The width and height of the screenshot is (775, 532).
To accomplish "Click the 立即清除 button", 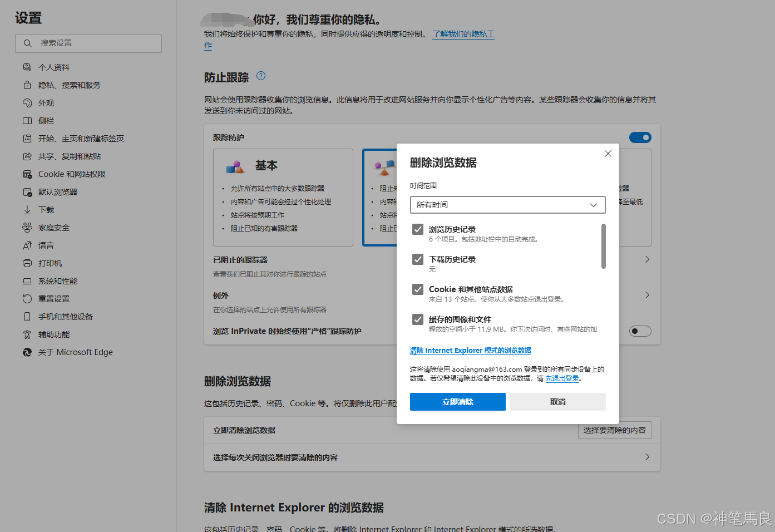I will point(457,401).
